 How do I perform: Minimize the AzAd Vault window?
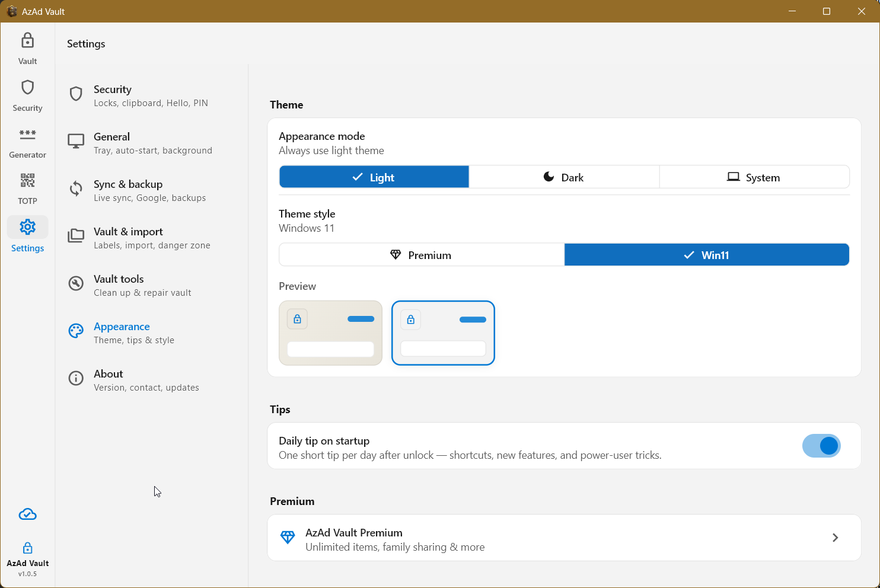pos(792,11)
